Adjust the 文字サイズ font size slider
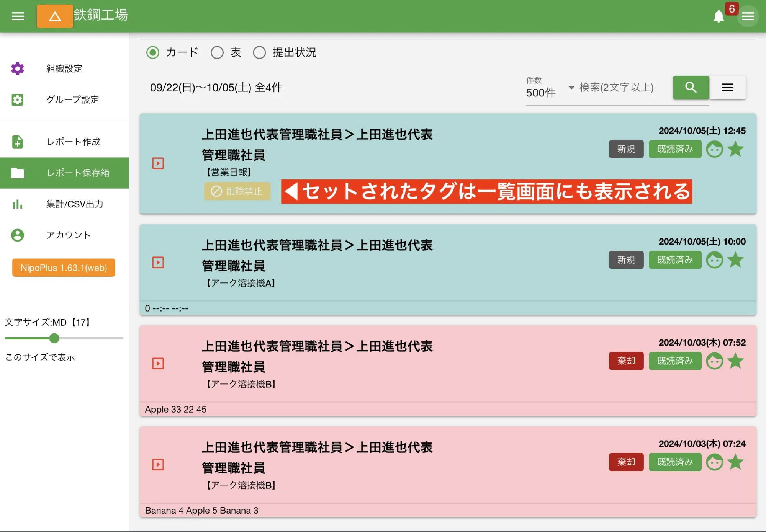 coord(55,338)
